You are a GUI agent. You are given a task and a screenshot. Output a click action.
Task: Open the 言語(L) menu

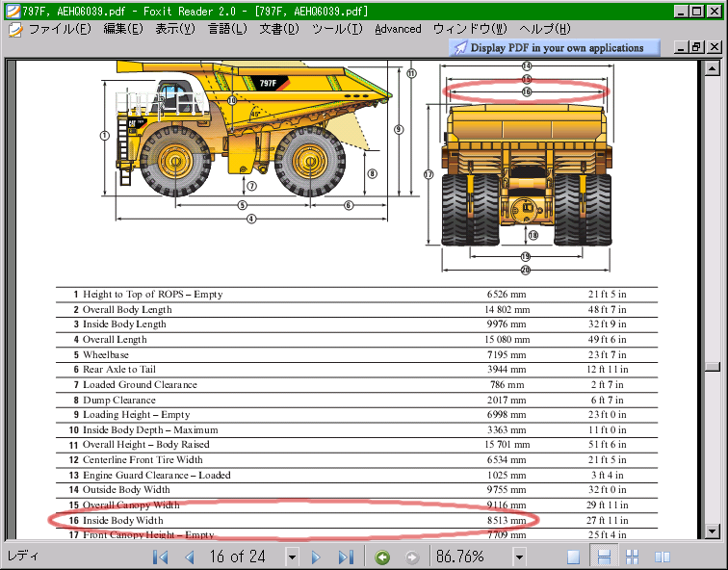point(227,29)
